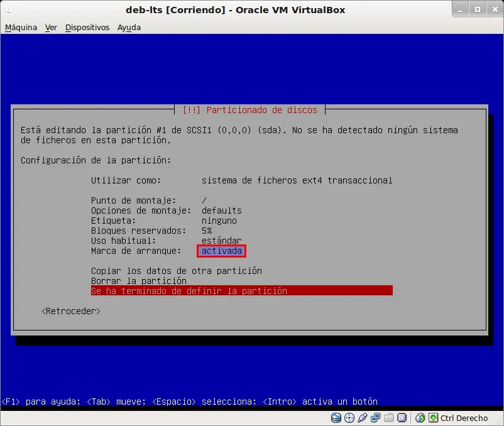Open the Ayuda menu
The width and height of the screenshot is (504, 426).
(x=129, y=27)
